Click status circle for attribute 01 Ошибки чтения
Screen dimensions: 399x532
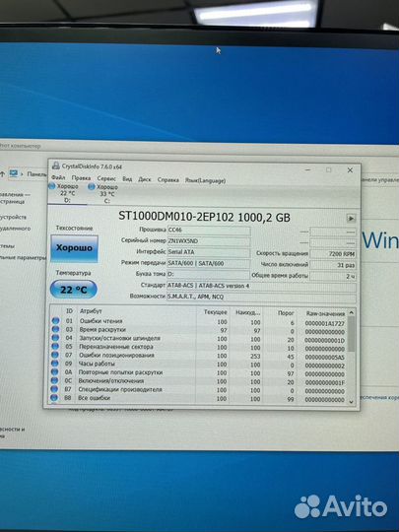point(55,320)
